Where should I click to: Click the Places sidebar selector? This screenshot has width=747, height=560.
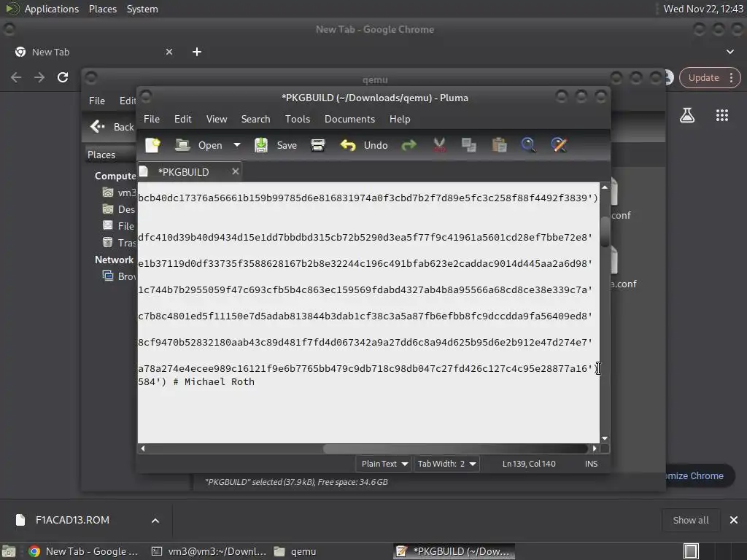point(111,155)
